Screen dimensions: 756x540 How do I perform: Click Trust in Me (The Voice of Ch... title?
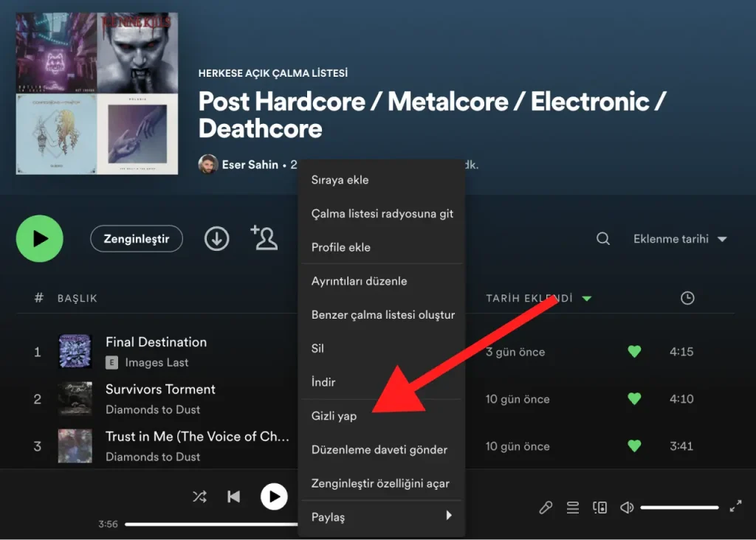pyautogui.click(x=197, y=437)
